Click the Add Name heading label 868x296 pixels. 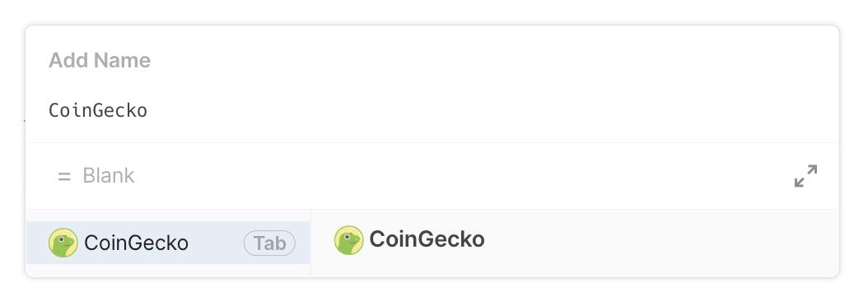tap(100, 60)
